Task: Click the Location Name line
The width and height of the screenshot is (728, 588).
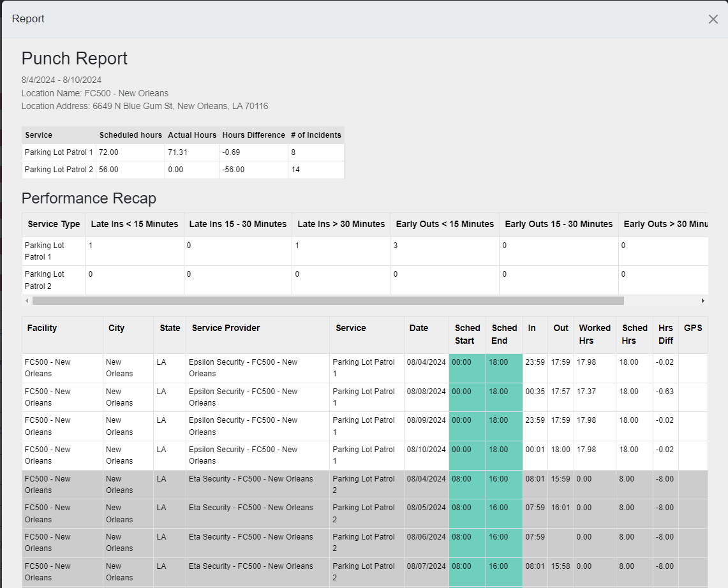Action: point(94,93)
